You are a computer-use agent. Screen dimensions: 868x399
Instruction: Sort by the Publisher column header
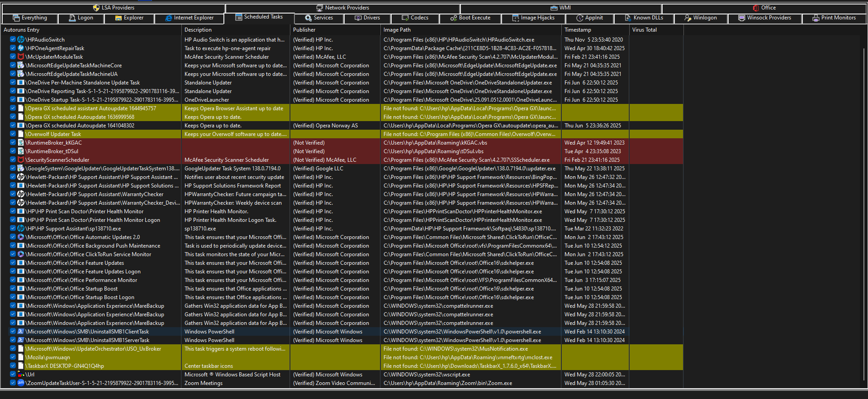[335, 30]
